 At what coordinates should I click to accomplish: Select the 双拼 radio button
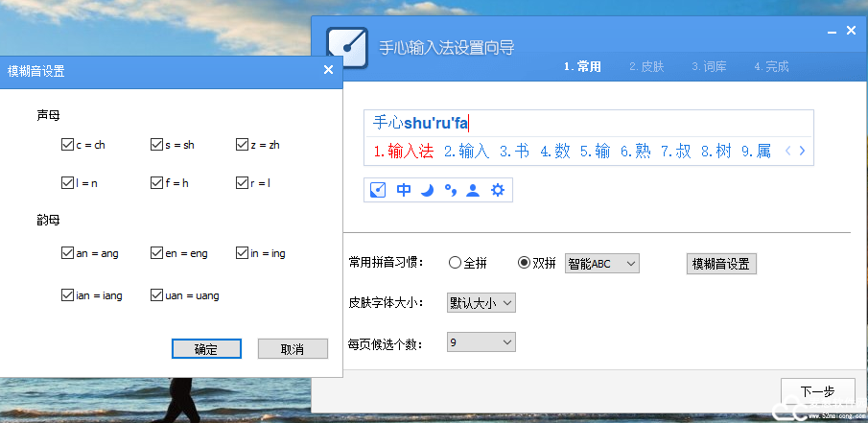537,263
